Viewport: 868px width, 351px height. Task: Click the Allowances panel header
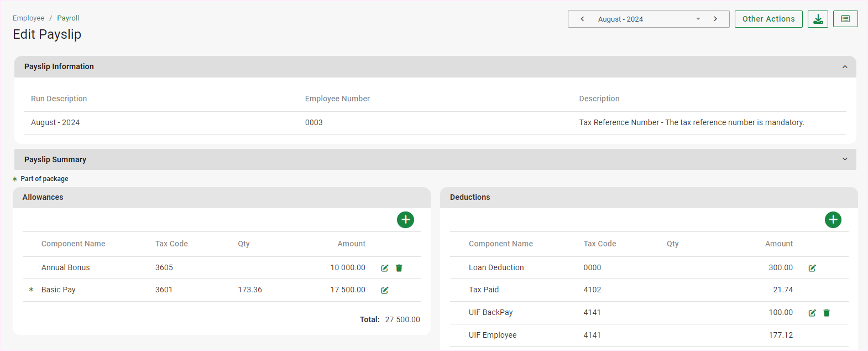pos(43,198)
